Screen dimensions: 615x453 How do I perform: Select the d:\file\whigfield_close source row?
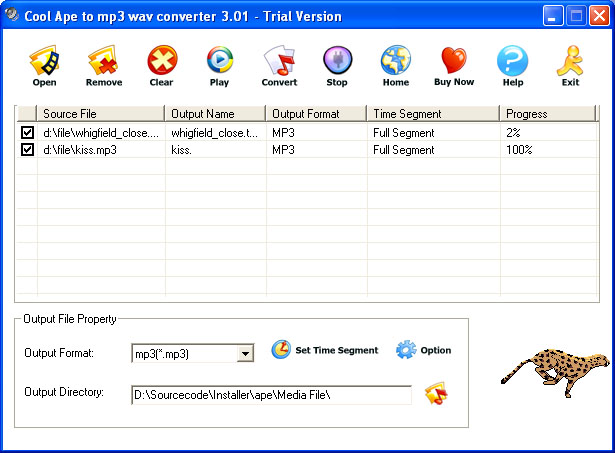point(101,133)
